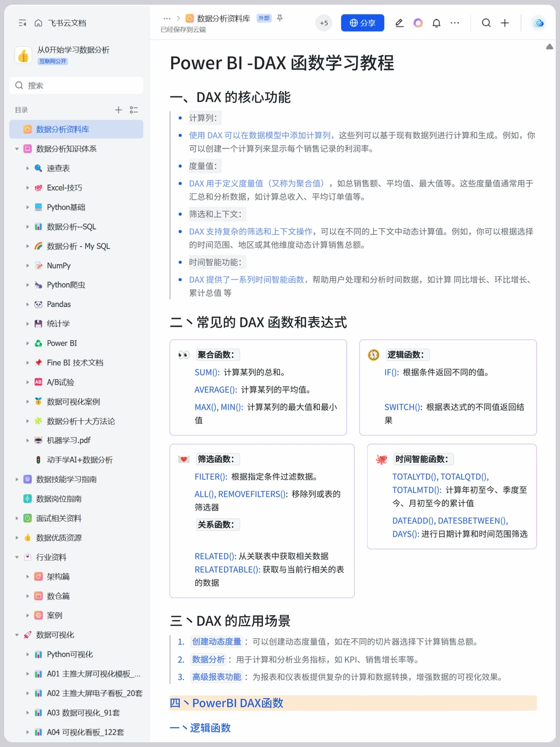
Task: Show collaborators via the +5 avatar badge
Action: 324,23
